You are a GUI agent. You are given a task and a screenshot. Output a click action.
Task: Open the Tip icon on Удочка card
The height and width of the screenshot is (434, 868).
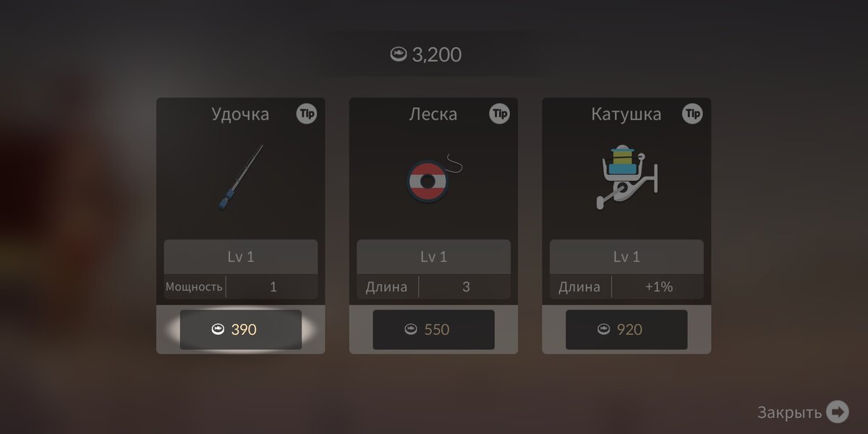307,114
